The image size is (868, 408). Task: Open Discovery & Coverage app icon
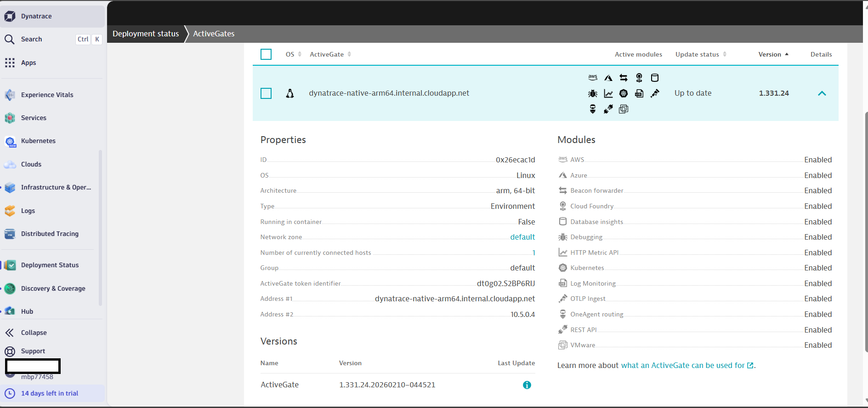click(10, 288)
